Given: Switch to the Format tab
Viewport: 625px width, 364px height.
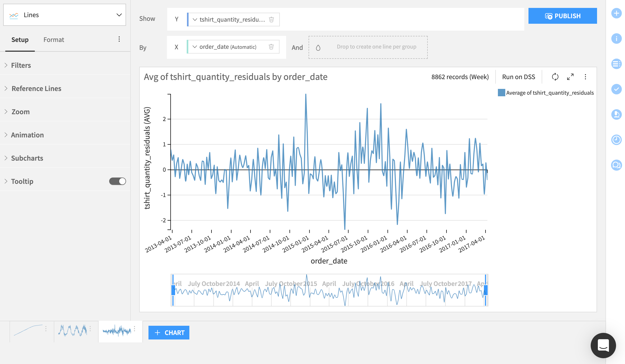Looking at the screenshot, I should click(x=54, y=40).
